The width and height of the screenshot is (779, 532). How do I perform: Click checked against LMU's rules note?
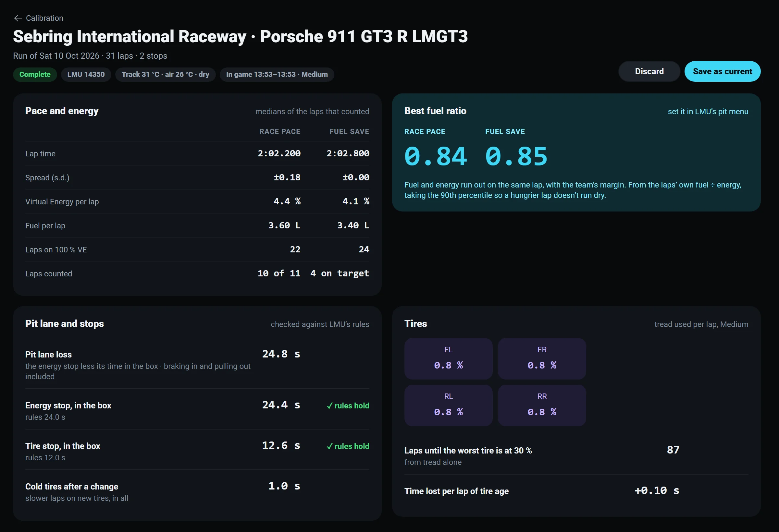click(320, 324)
